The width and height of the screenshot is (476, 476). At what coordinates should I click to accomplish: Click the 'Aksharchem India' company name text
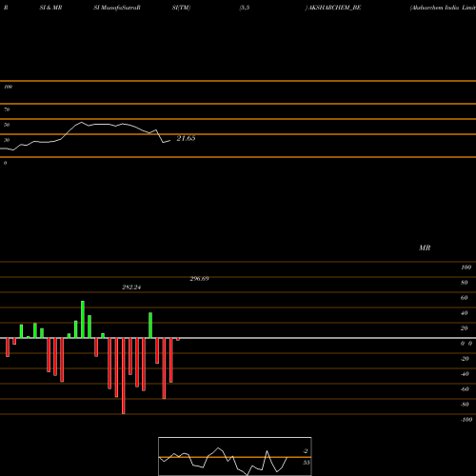[435, 8]
